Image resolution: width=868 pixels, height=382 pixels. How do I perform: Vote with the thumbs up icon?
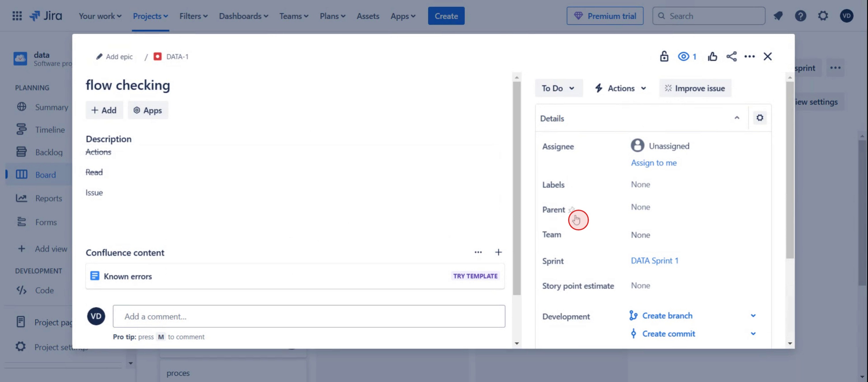click(712, 57)
